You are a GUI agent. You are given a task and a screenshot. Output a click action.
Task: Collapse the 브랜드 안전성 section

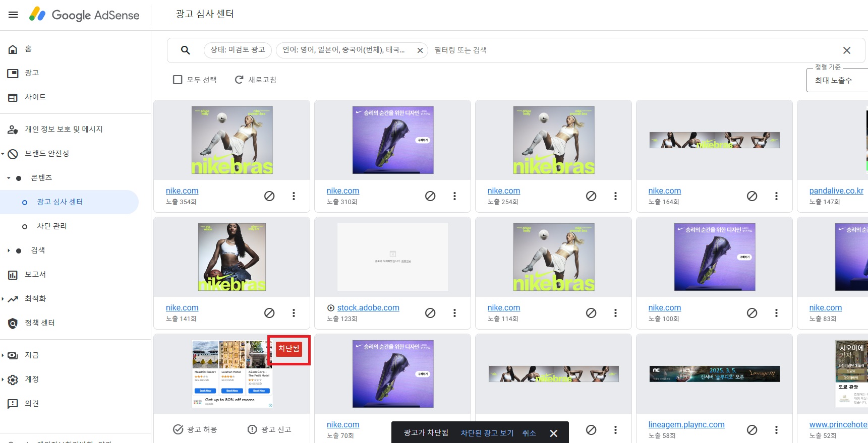tap(3, 154)
